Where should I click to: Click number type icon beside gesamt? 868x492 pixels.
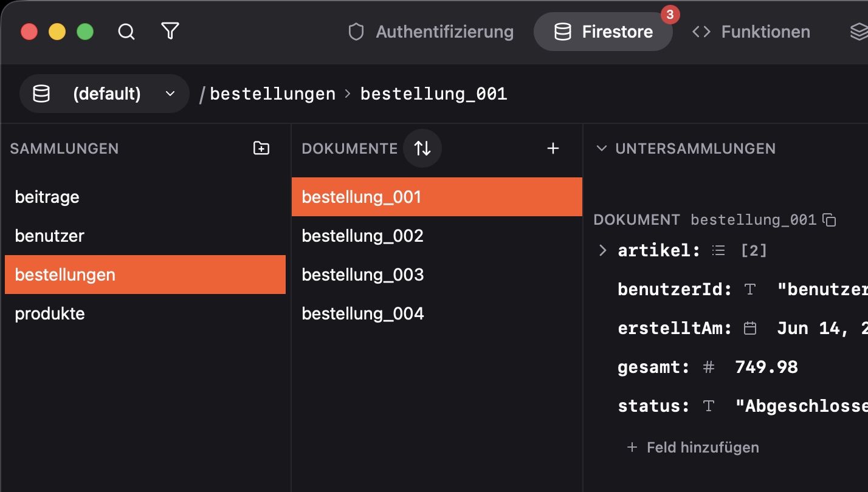[x=708, y=367]
